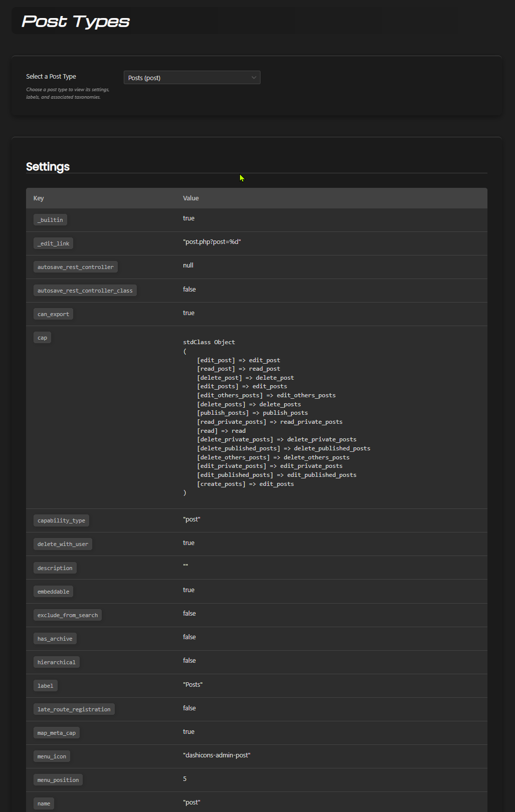
Task: Click the "dashicons-admin-post" value text
Action: [216, 755]
